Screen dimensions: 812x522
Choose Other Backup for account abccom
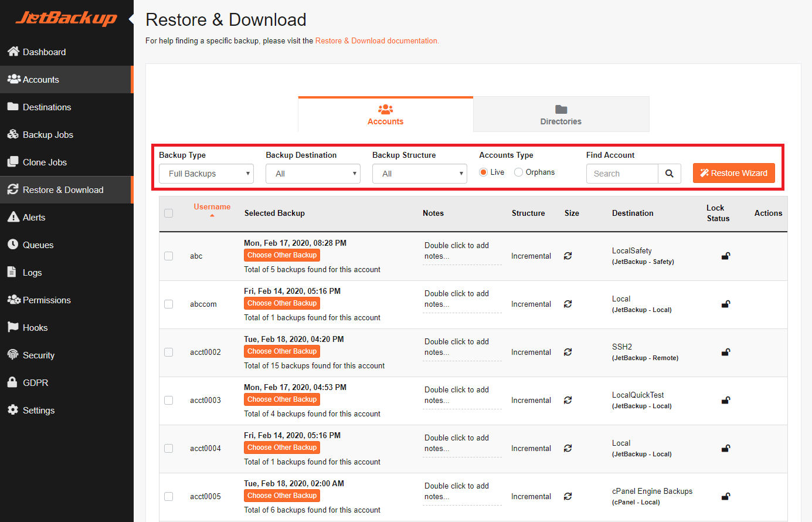coord(282,303)
